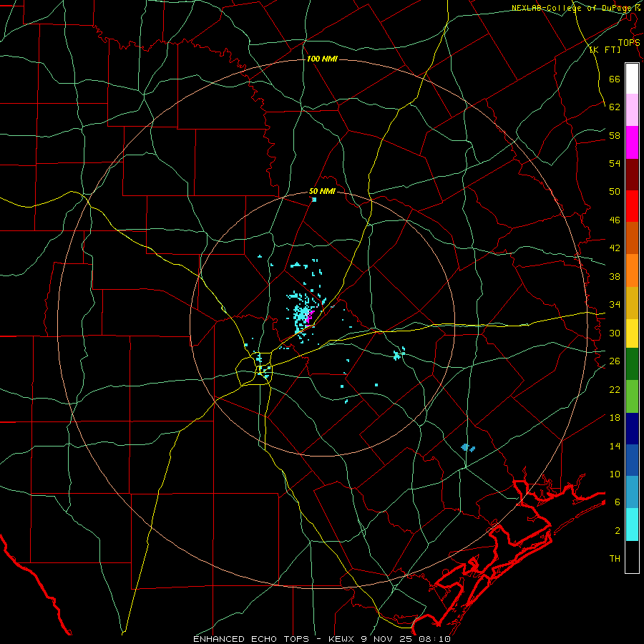Screen dimensions: 644x644
Task: Click the legend value "26"
Action: (615, 361)
